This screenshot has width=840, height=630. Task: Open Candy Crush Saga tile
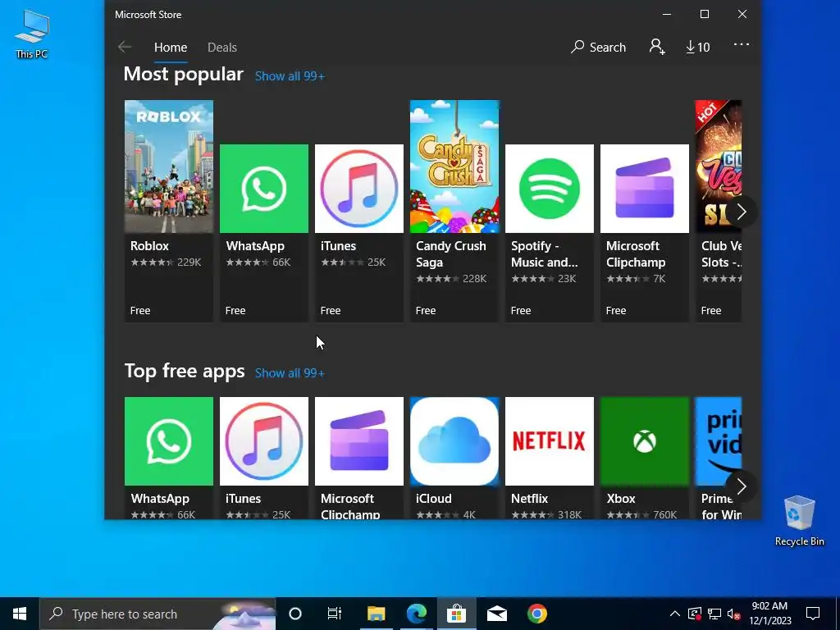pyautogui.click(x=454, y=211)
